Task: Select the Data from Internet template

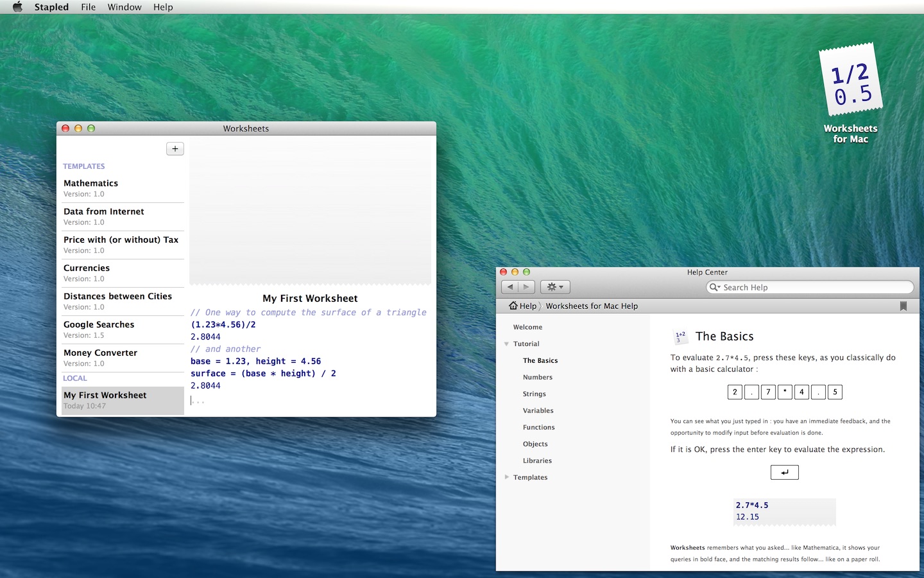Action: point(123,216)
